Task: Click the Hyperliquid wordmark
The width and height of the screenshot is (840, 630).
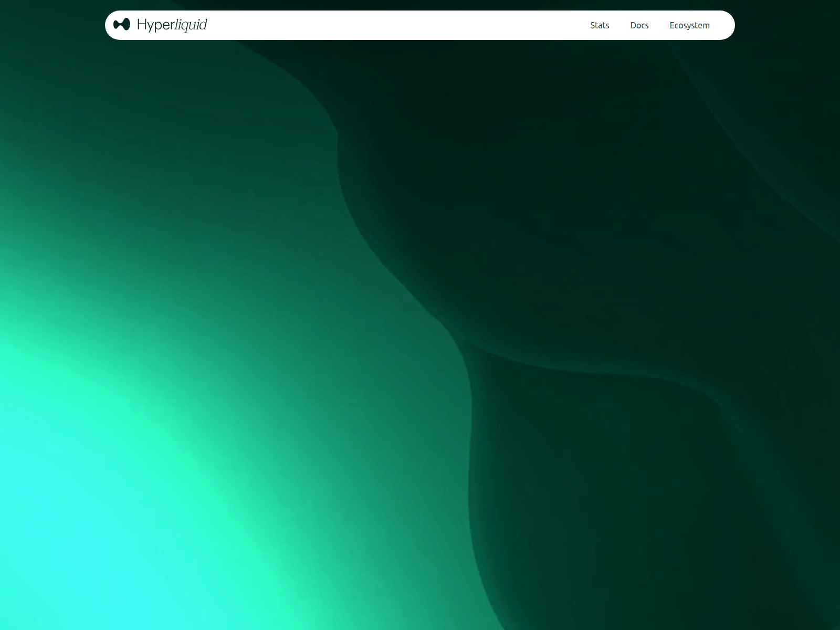Action: (172, 25)
